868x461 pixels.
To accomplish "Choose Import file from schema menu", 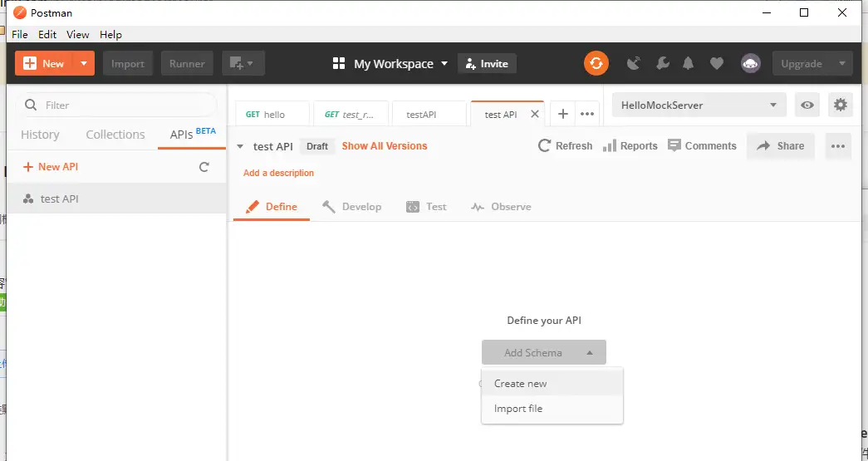I will pos(518,409).
